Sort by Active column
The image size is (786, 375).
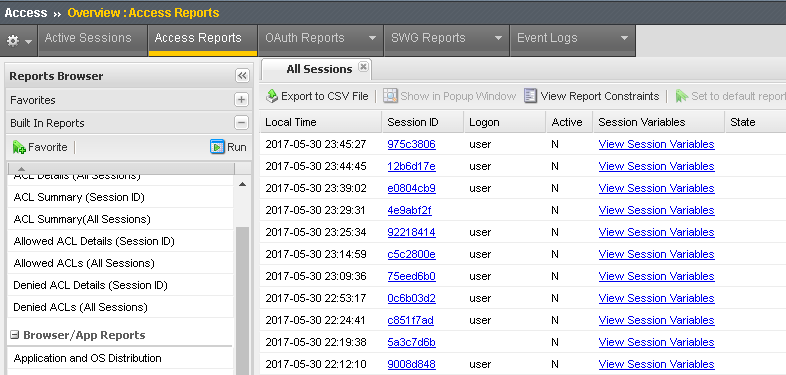[x=569, y=122]
